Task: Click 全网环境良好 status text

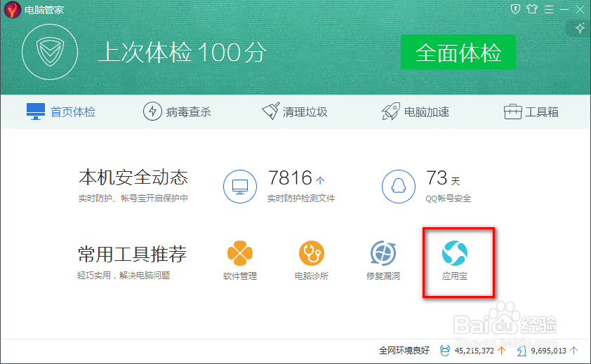Action: 404,351
